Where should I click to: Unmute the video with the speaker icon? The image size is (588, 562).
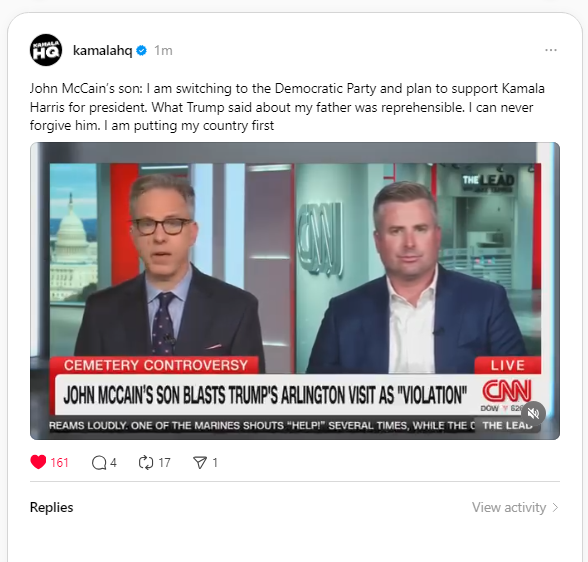533,414
